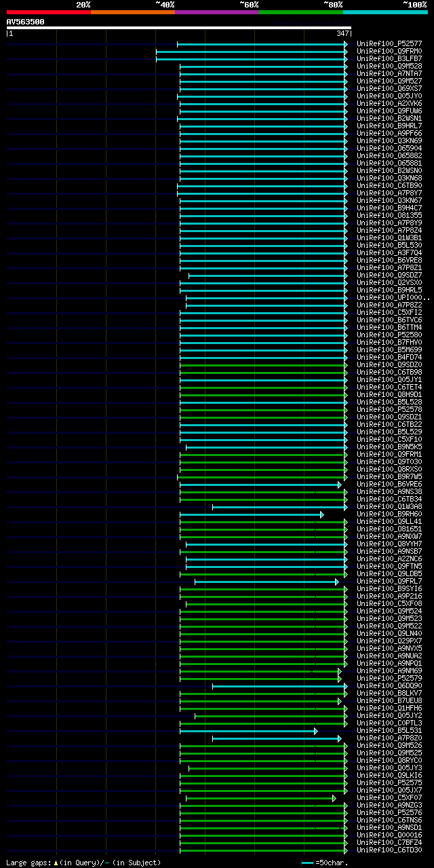Viewport: 434px width, 868px height.
Task: Click hit label UniRef100_B6TTM4
Action: point(390,328)
